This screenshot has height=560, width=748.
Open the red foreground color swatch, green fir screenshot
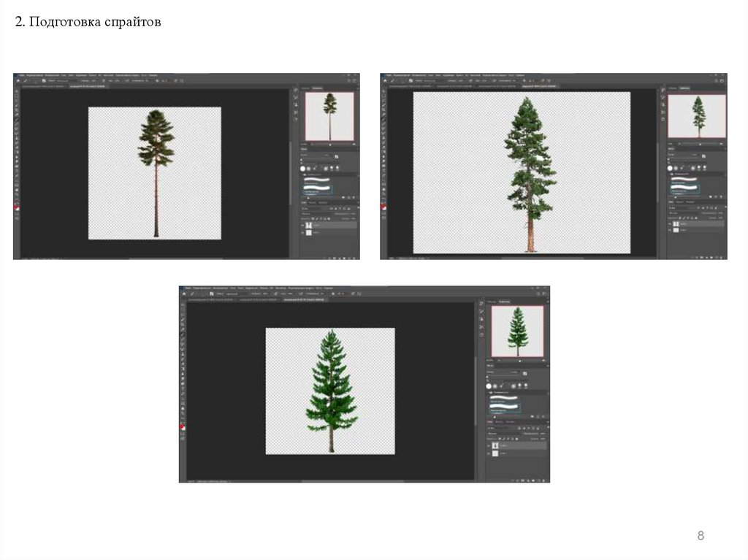pyautogui.click(x=183, y=427)
